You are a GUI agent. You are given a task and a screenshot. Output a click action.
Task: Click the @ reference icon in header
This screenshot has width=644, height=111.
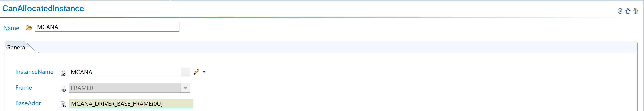620,11
